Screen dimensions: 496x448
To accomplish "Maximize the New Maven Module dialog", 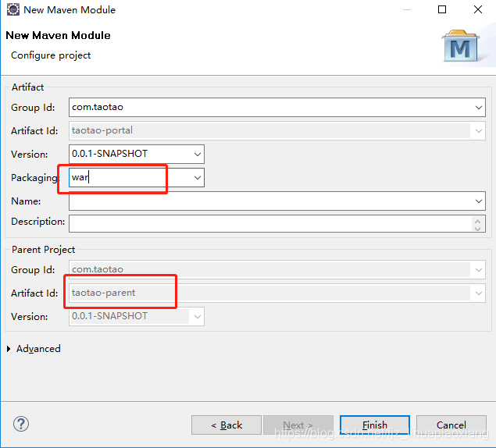I will (442, 9).
